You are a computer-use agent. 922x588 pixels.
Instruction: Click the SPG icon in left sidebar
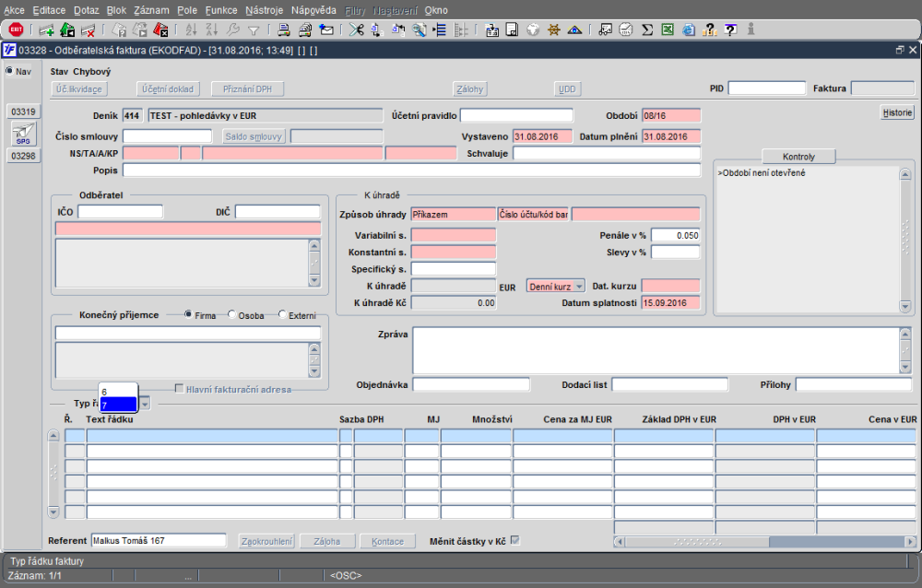[x=23, y=135]
